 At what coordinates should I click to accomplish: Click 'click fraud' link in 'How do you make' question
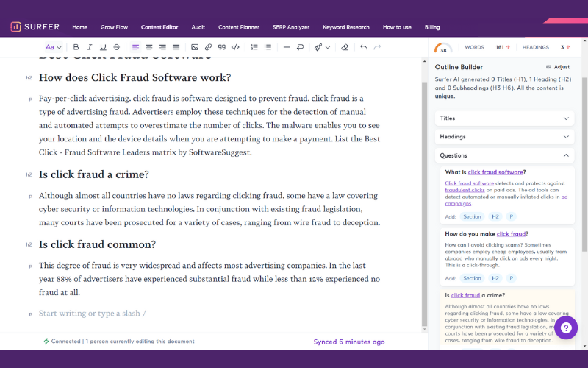[511, 234]
